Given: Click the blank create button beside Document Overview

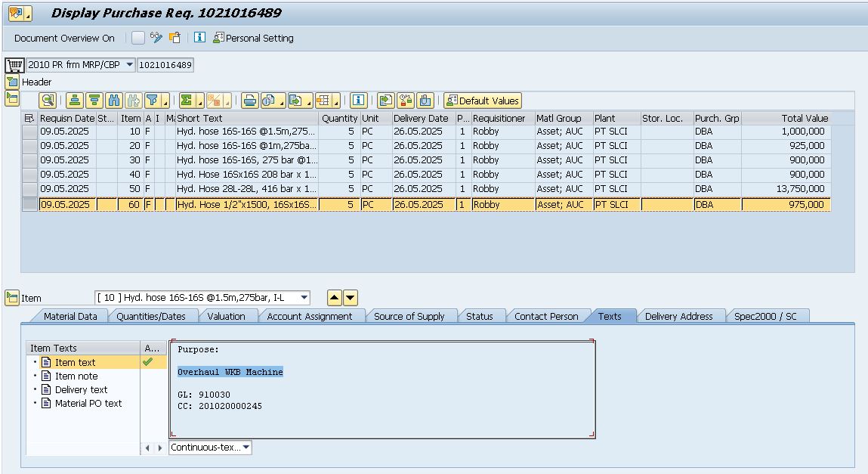Looking at the screenshot, I should click(138, 38).
